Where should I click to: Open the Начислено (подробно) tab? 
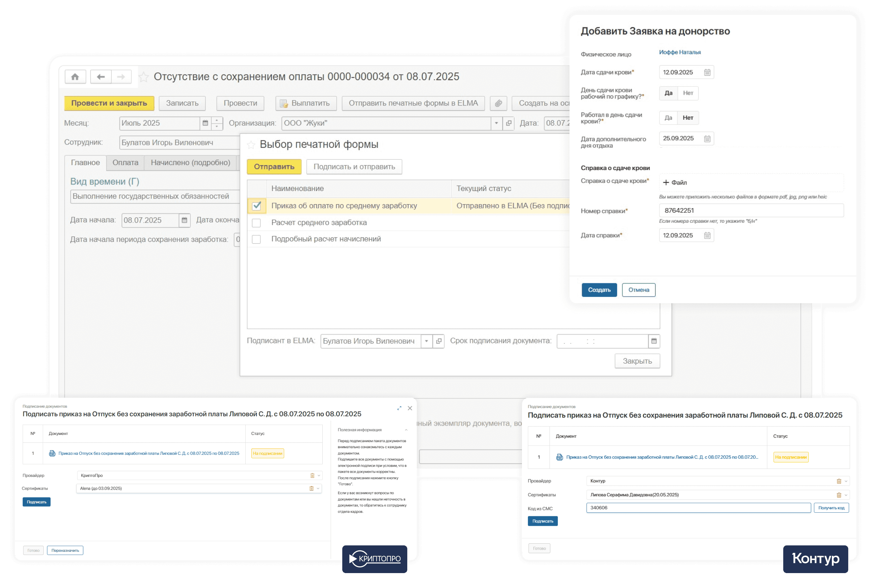coord(190,162)
